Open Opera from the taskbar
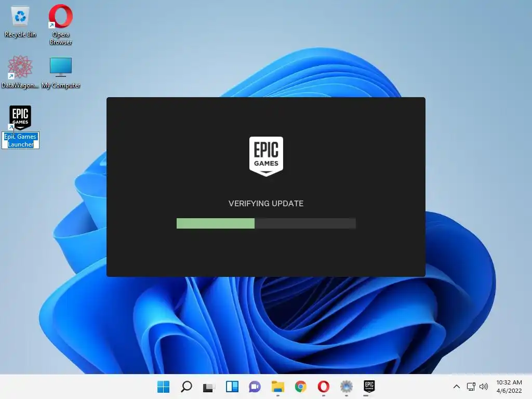 point(323,387)
